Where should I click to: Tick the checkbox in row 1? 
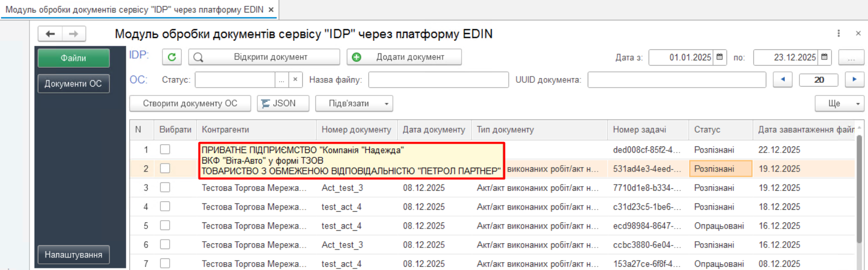click(x=165, y=149)
